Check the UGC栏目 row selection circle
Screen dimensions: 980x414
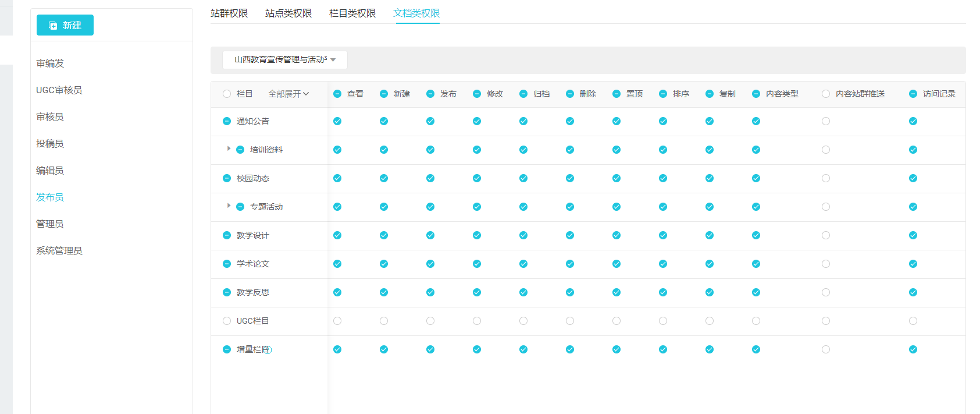point(227,321)
